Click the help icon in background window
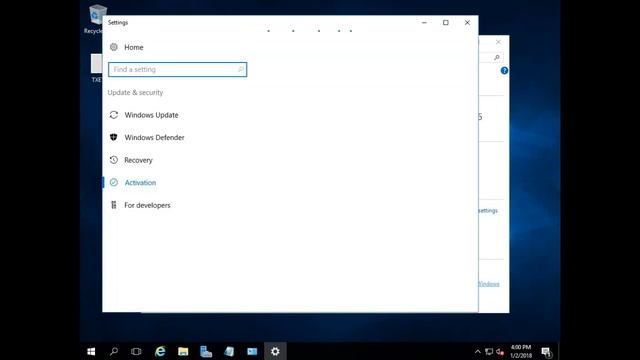 pyautogui.click(x=504, y=71)
